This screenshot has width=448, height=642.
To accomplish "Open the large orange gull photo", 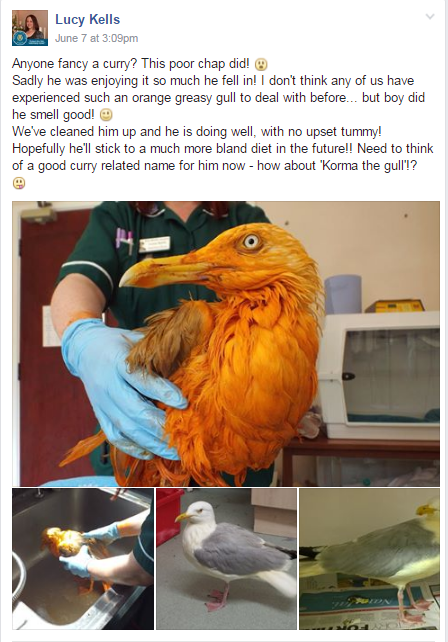I will (x=226, y=344).
